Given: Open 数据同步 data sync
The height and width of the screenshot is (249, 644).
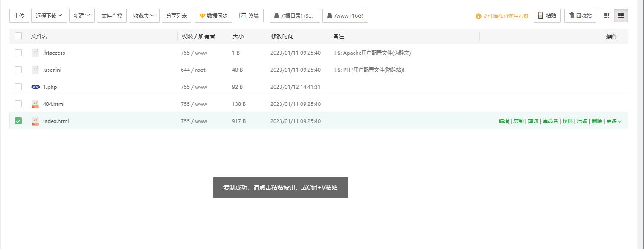Looking at the screenshot, I should pyautogui.click(x=214, y=15).
